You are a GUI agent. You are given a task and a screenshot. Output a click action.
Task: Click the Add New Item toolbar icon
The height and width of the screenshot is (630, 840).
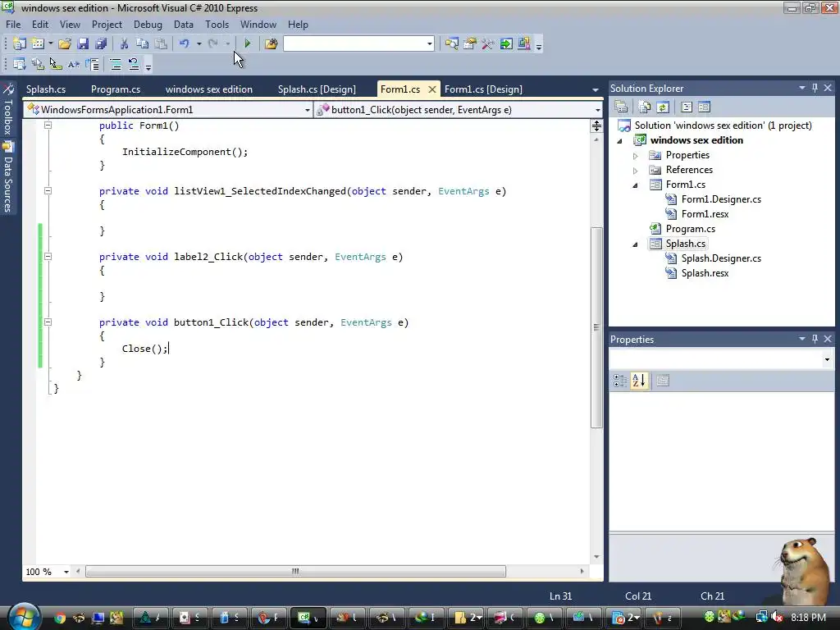coord(38,43)
